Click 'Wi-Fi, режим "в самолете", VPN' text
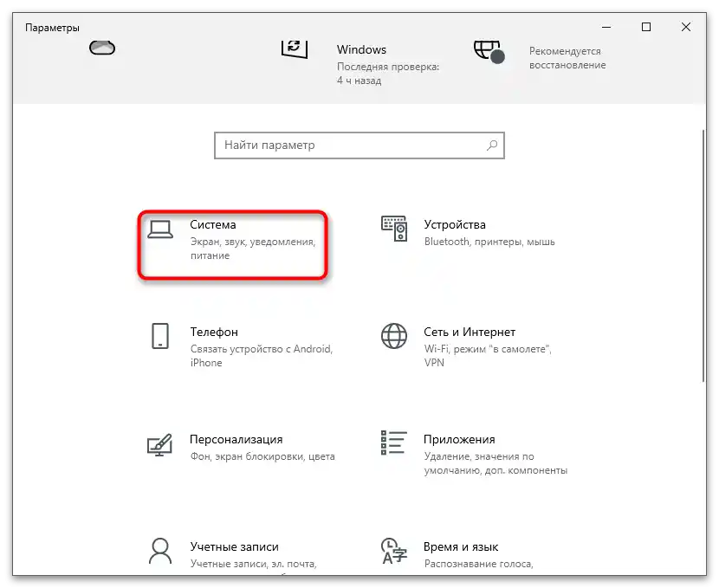This screenshot has height=588, width=719. click(x=488, y=356)
